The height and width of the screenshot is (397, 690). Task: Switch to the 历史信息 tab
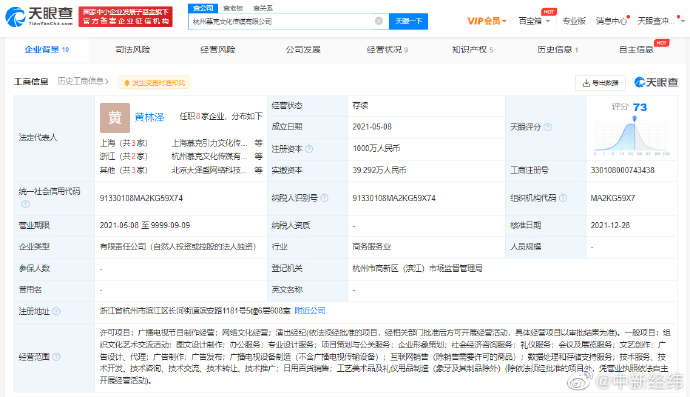[x=558, y=50]
